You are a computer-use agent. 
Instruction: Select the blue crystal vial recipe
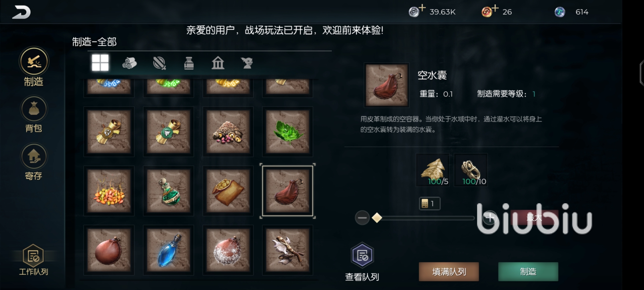169,250
